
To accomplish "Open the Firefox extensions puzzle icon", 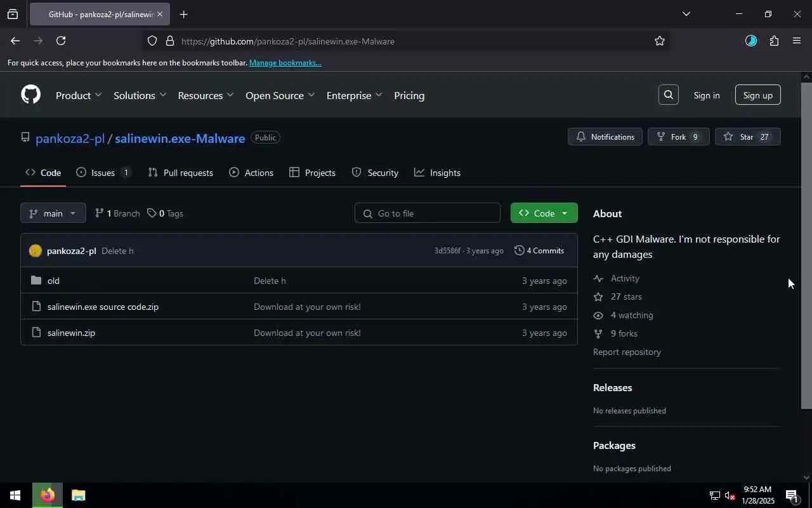I will pyautogui.click(x=774, y=41).
